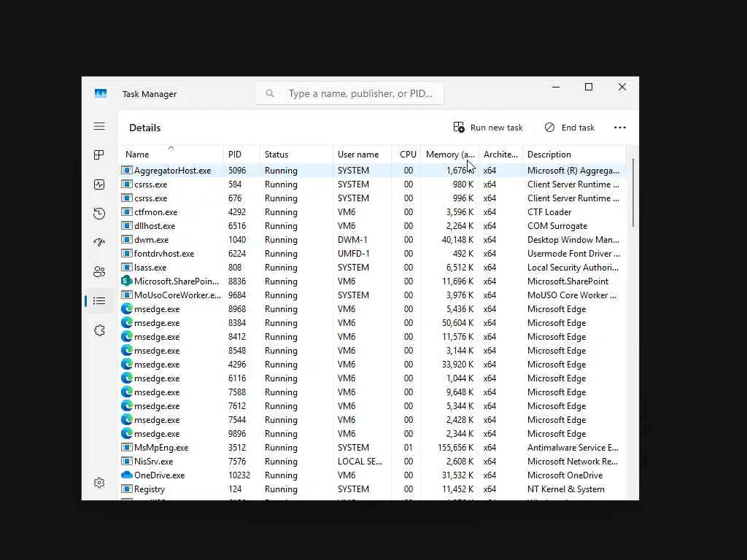Sort by PID column header
Viewport: 747px width, 560px height.
point(241,154)
